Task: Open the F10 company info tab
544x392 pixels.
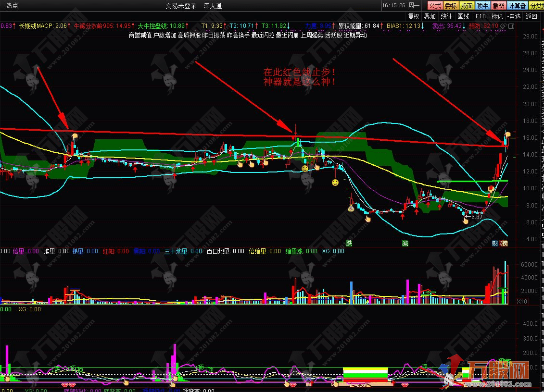Action: click(481, 16)
